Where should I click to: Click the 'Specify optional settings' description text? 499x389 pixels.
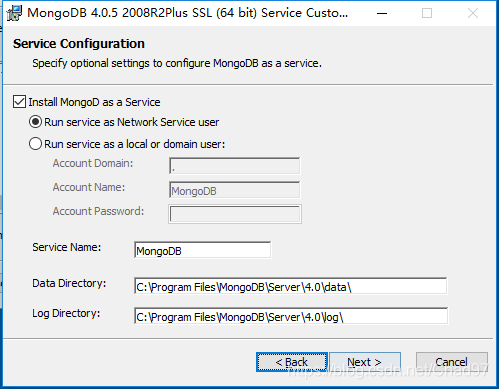click(x=177, y=63)
